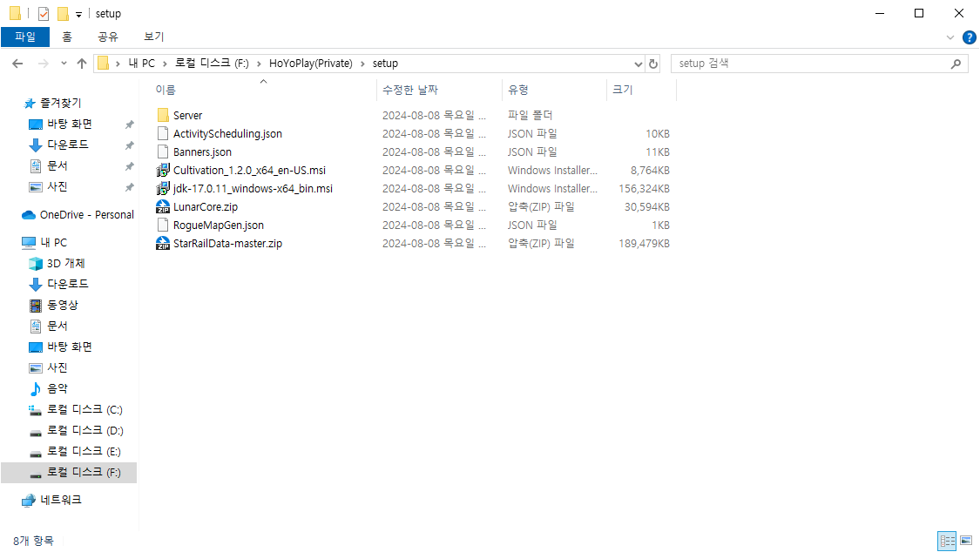Screen dimensions: 980x552
Task: Open the 공유 ribbon tab
Action: [x=107, y=37]
